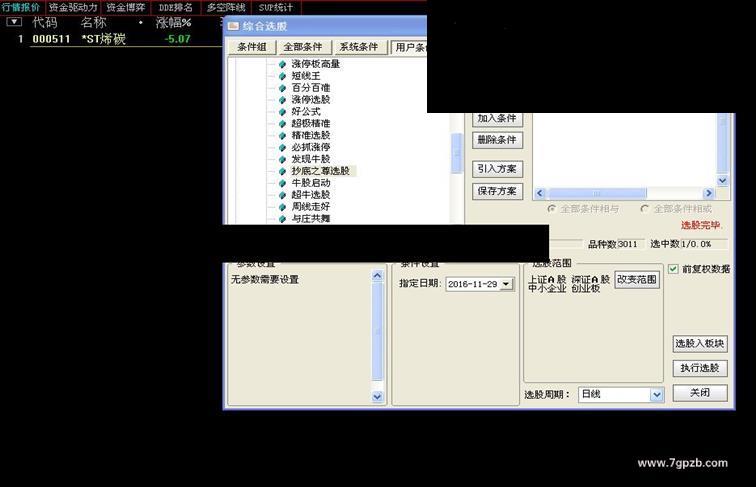Click the 改变范围 button

(637, 280)
